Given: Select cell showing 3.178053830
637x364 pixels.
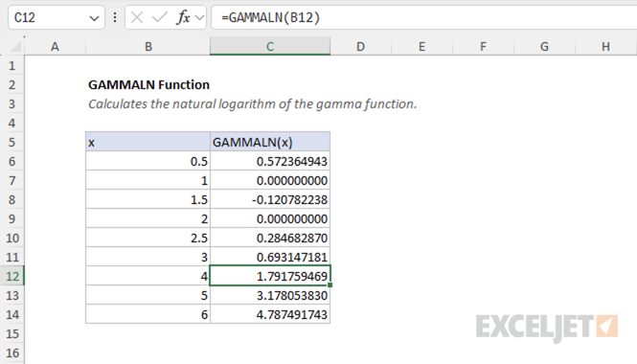Looking at the screenshot, I should pyautogui.click(x=270, y=295).
